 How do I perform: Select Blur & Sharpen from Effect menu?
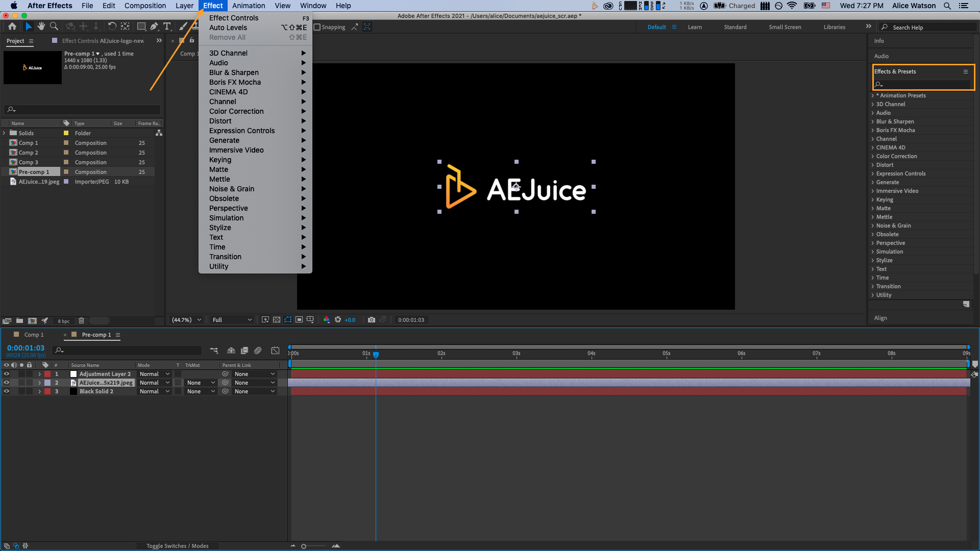coord(234,72)
